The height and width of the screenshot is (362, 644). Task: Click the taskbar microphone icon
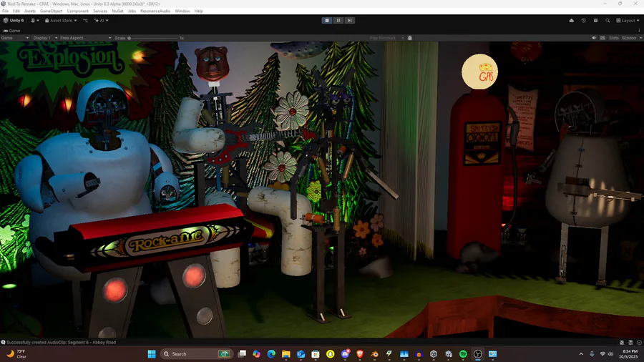pyautogui.click(x=592, y=354)
